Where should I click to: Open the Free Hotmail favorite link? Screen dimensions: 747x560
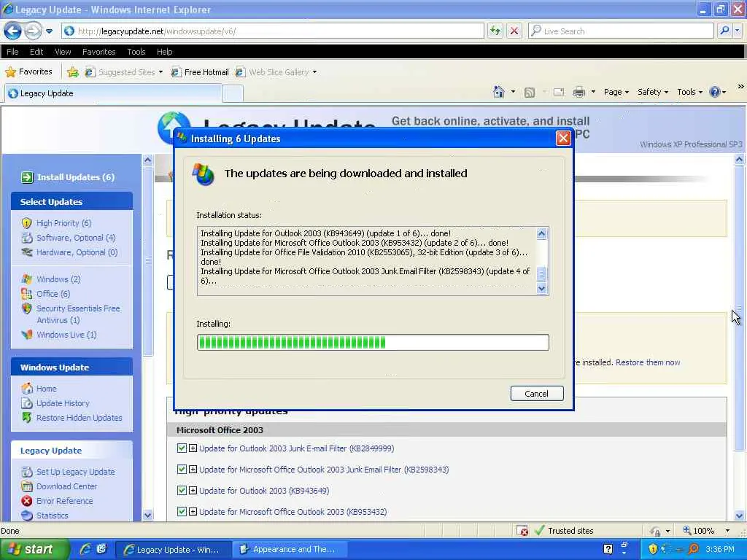pos(200,72)
